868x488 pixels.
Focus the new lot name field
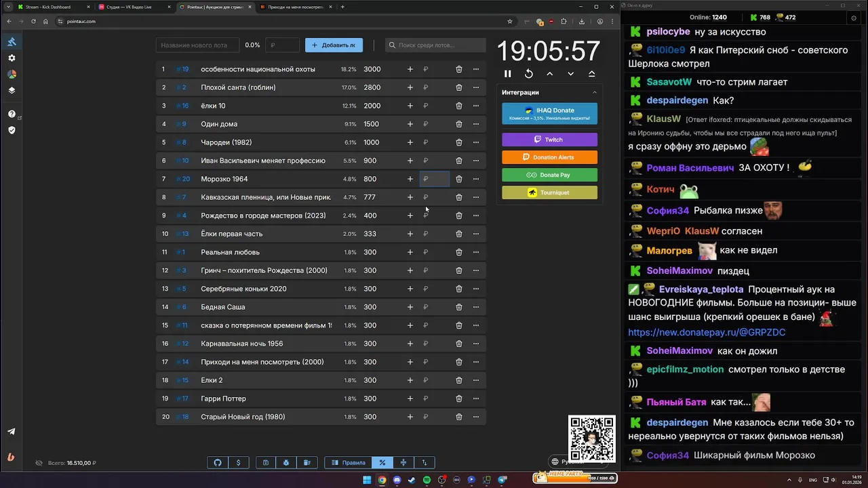point(197,45)
